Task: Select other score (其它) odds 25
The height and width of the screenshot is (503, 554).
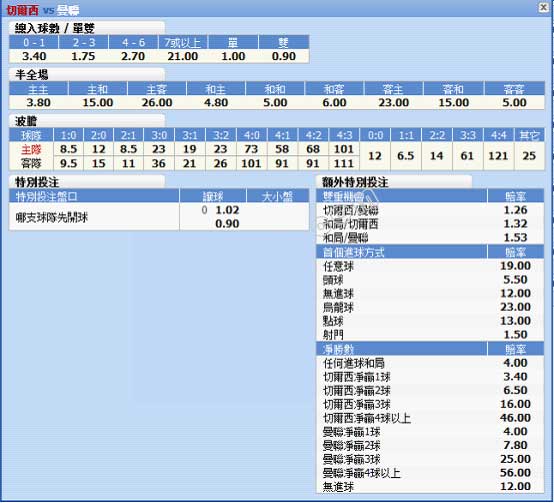Action: [x=529, y=156]
